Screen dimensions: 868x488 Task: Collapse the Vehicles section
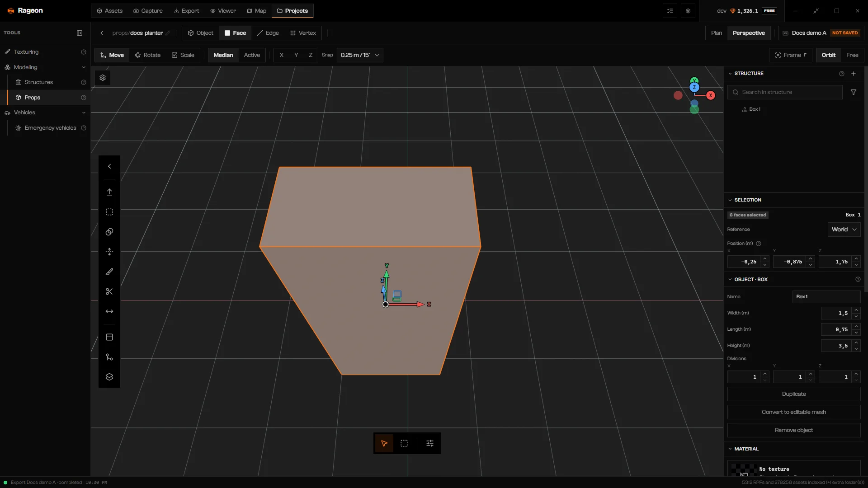pos(84,113)
